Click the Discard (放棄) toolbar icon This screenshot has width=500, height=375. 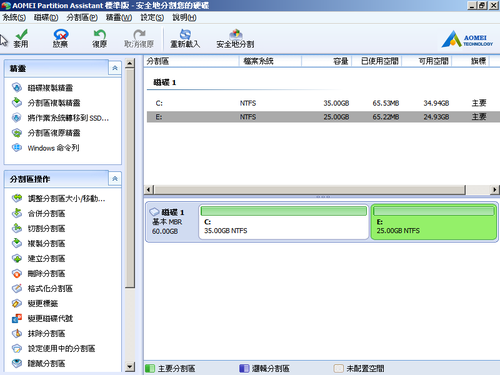coord(60,34)
